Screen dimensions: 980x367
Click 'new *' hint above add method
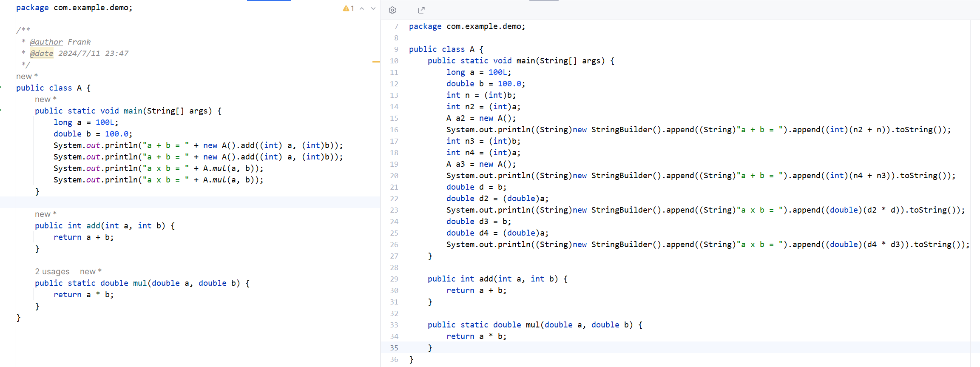tap(45, 214)
